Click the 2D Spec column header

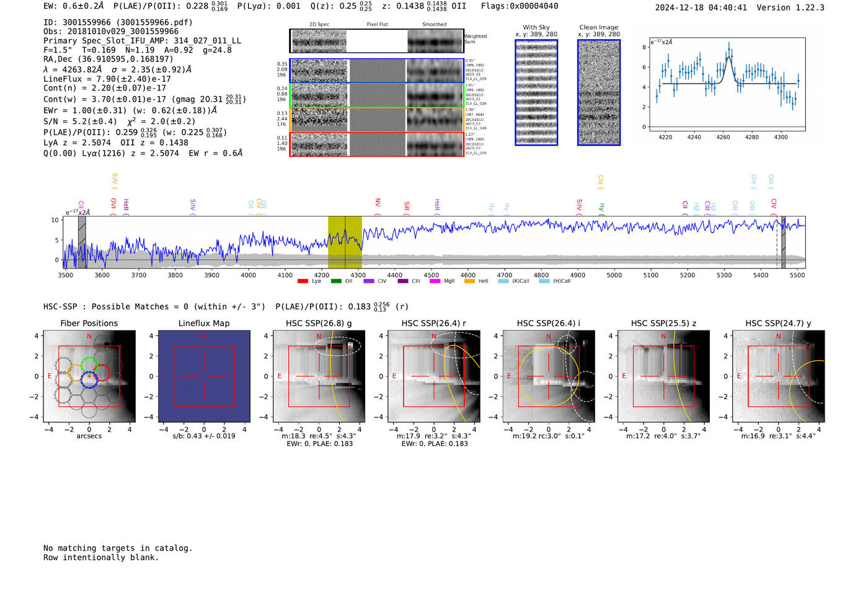coord(319,25)
